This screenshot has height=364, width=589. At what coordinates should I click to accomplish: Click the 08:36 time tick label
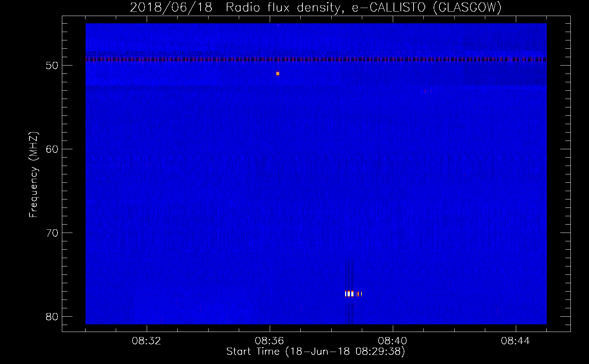click(270, 341)
